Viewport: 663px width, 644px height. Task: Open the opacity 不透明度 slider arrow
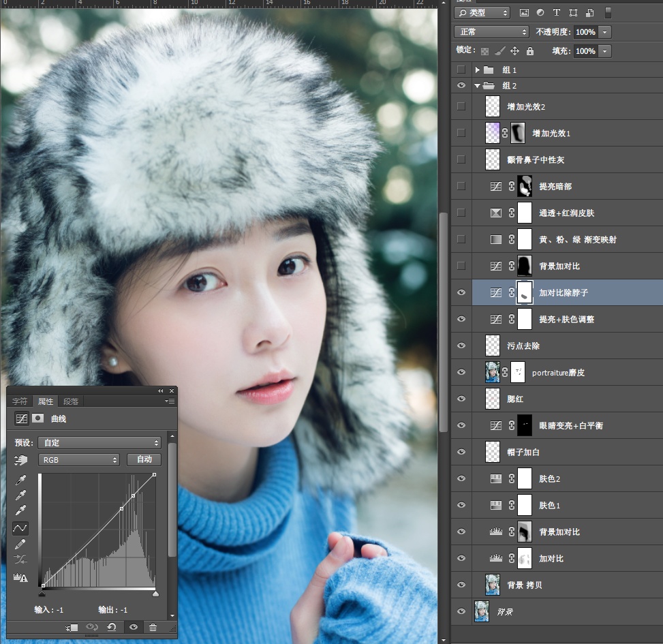point(604,32)
